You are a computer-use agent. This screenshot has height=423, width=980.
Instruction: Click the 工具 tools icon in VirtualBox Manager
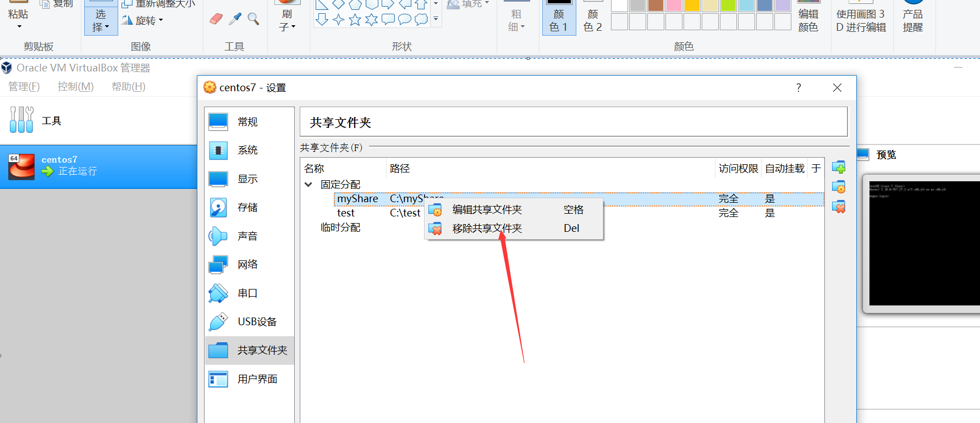click(x=21, y=120)
